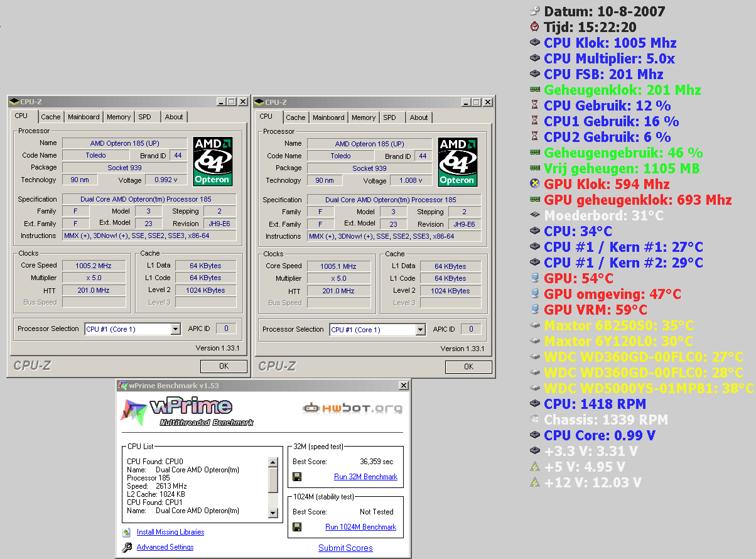This screenshot has width=756, height=559.
Task: Click the memory icon beside Geheugenklok
Action: click(535, 90)
